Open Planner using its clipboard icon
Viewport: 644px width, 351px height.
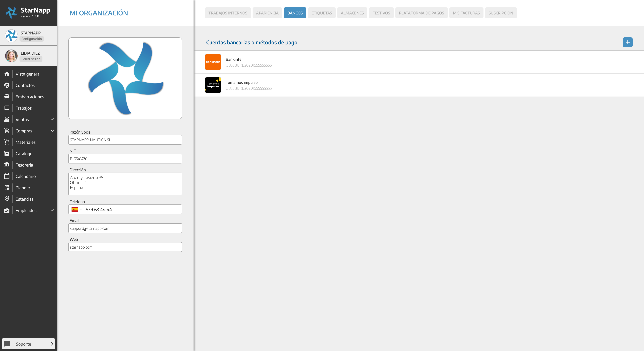[x=7, y=188]
